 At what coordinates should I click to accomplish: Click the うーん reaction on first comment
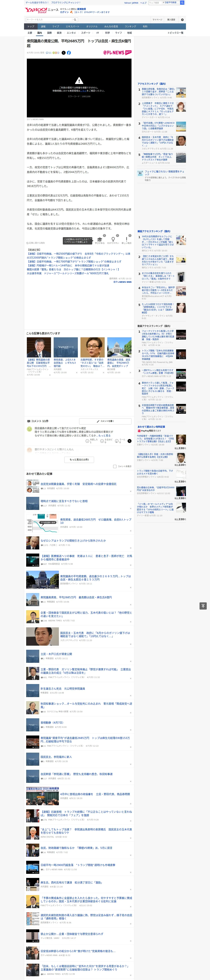click(x=117, y=441)
